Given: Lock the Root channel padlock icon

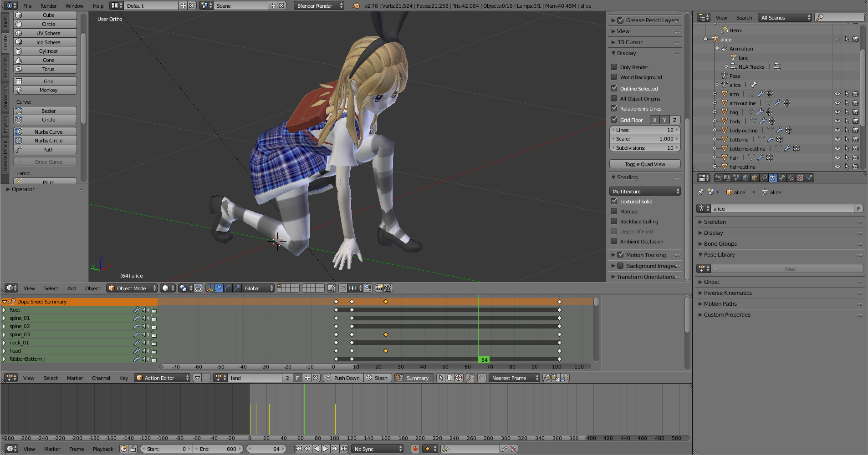Looking at the screenshot, I should click(x=154, y=310).
